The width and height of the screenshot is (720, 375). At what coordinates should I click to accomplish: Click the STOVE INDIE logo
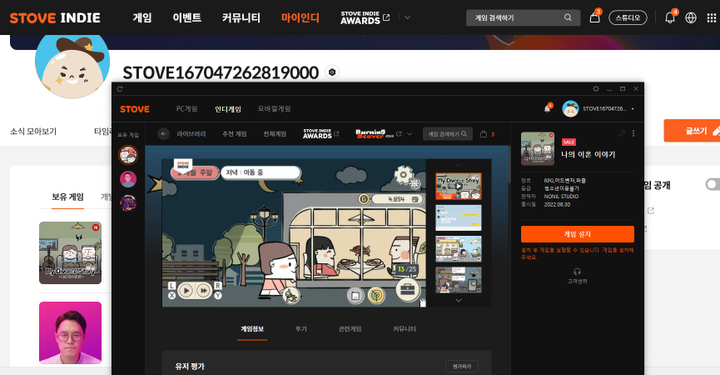point(55,18)
